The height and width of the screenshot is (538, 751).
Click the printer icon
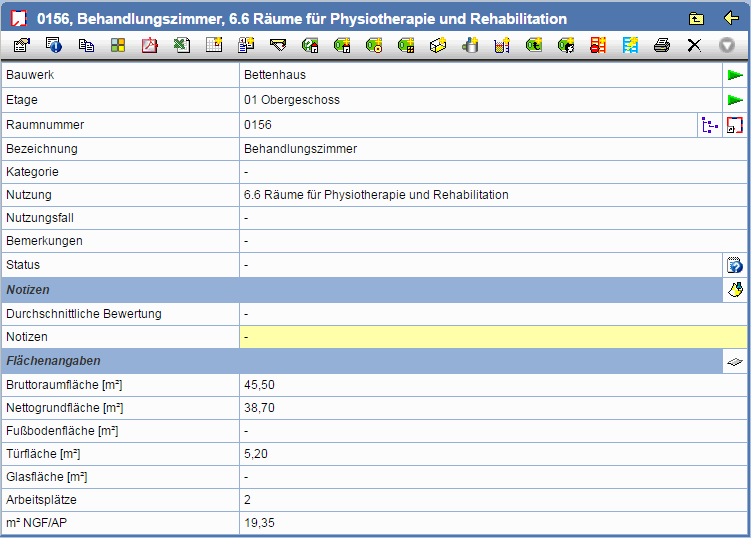pyautogui.click(x=662, y=45)
